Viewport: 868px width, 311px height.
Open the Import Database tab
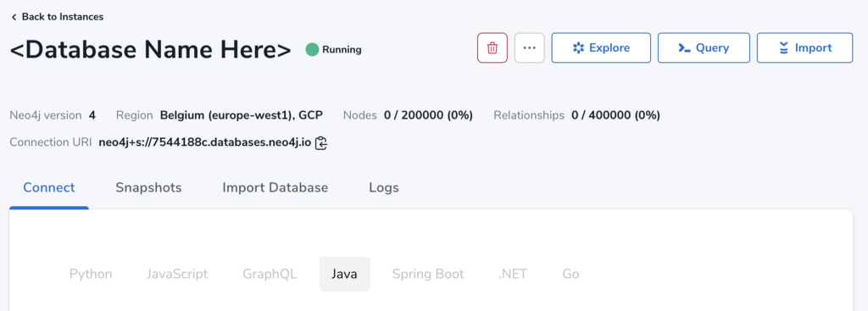[x=275, y=187]
